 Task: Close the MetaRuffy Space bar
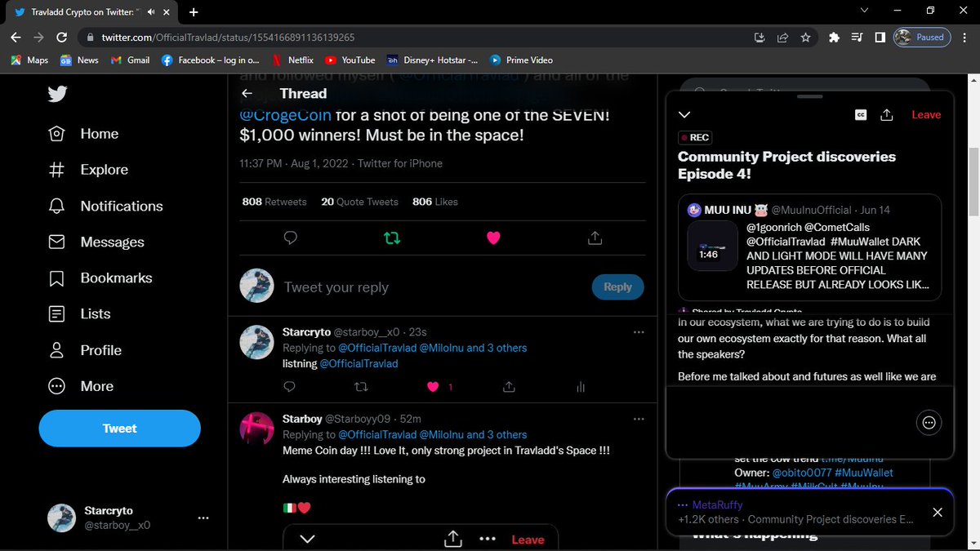[938, 513]
